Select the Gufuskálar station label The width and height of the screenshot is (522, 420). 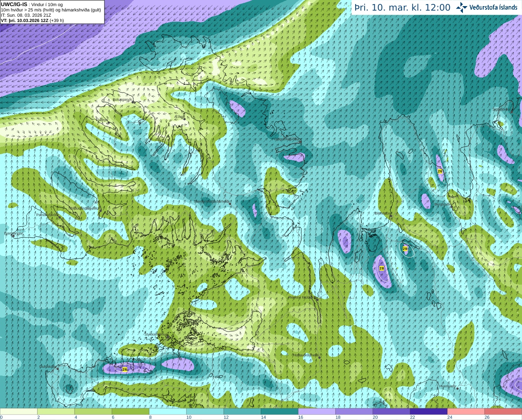48,367
